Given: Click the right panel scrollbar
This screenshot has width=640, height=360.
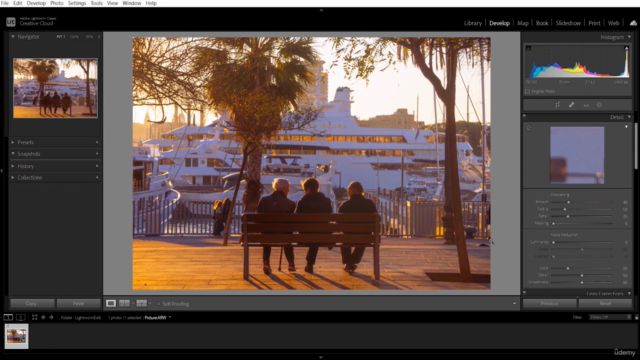Looking at the screenshot, I should click(635, 146).
